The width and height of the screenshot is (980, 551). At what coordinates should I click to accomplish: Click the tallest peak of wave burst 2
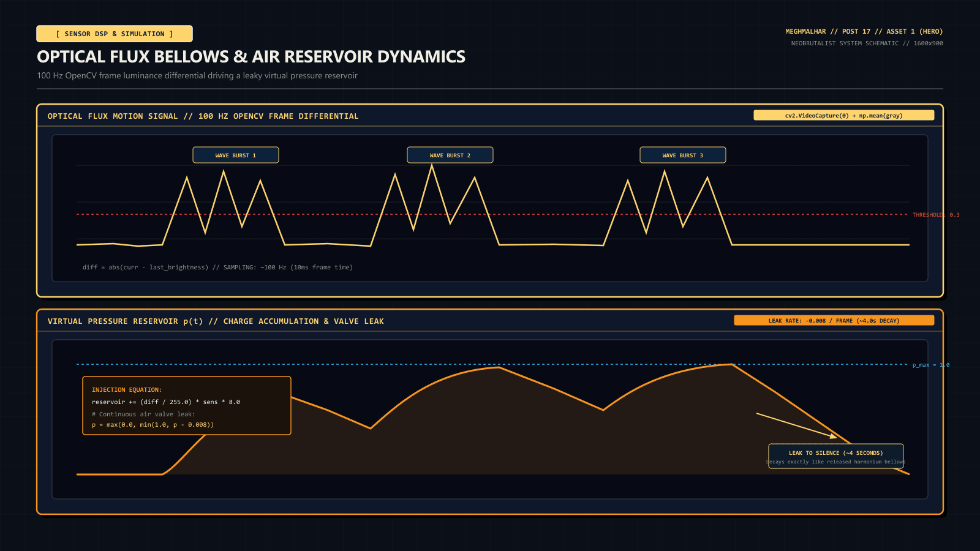[432, 167]
